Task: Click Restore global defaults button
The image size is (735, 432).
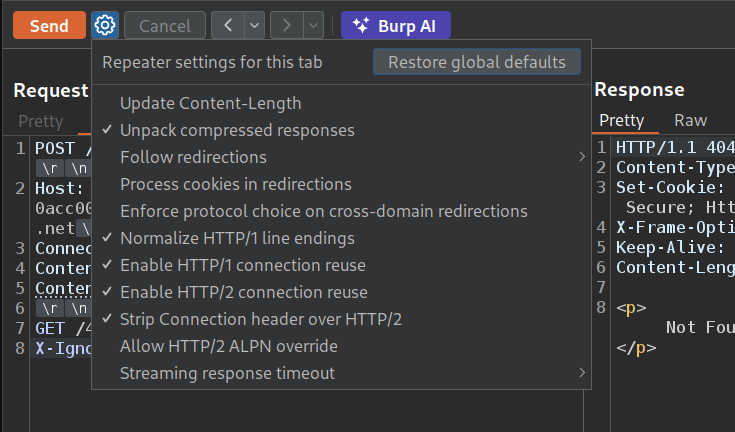Action: [x=476, y=62]
